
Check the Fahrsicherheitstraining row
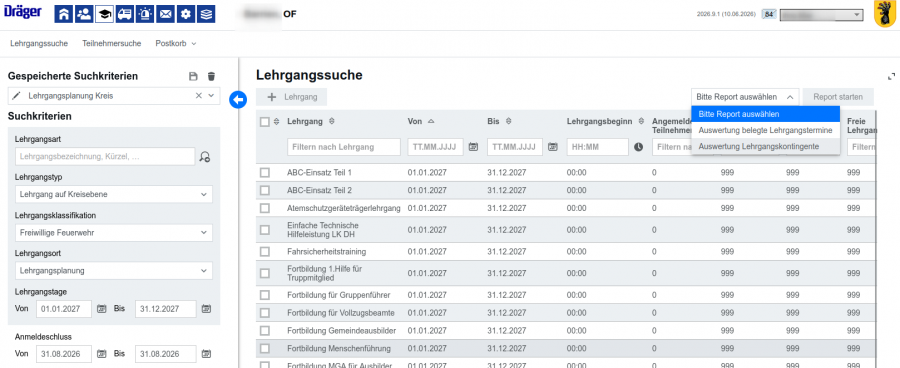[x=265, y=251]
